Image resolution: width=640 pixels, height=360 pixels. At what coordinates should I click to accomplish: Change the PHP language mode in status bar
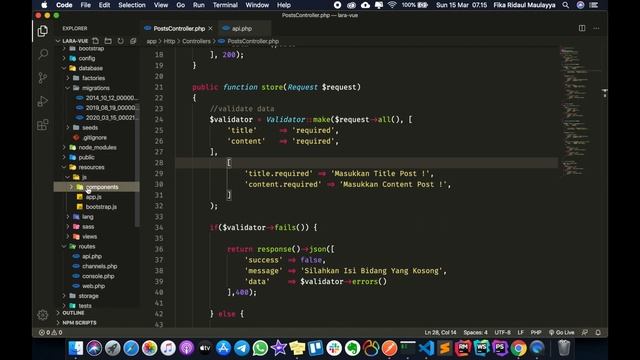536,332
